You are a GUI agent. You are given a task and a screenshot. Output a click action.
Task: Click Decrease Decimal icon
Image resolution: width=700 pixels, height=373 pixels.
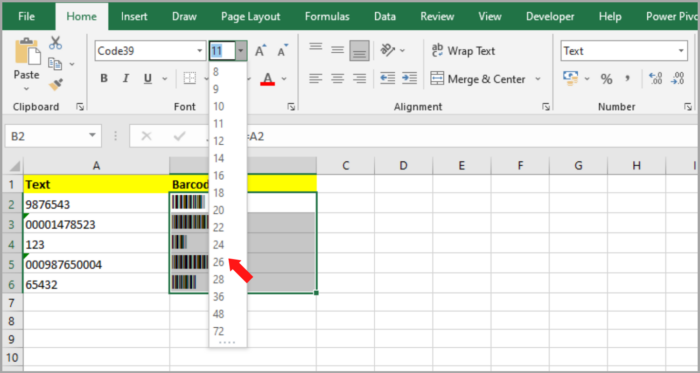pyautogui.click(x=678, y=79)
